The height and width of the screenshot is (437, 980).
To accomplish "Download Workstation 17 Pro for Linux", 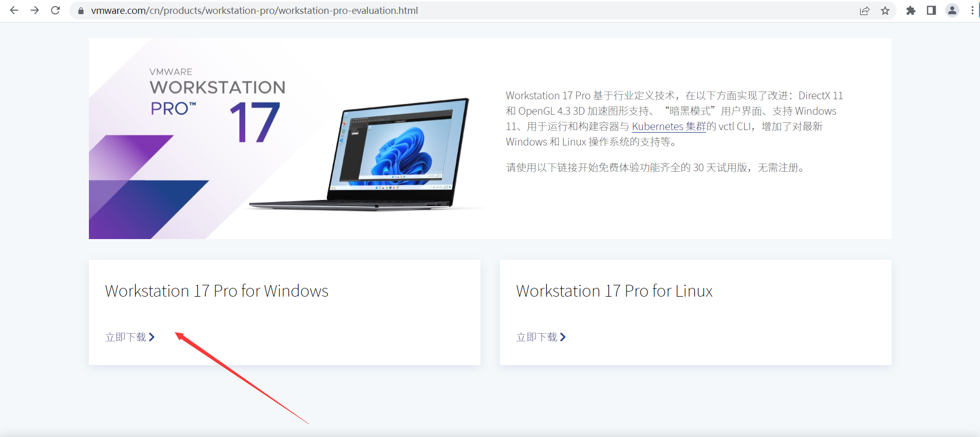I will (x=541, y=337).
